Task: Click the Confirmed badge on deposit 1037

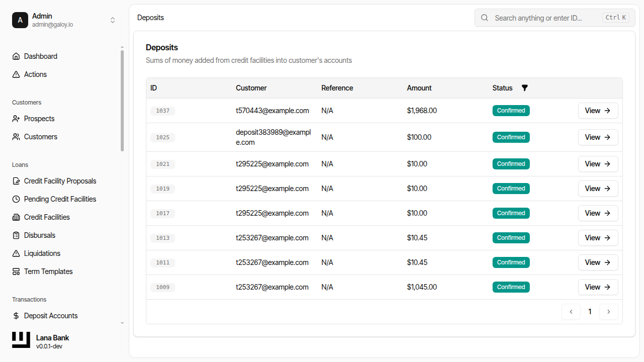Action: pos(511,110)
